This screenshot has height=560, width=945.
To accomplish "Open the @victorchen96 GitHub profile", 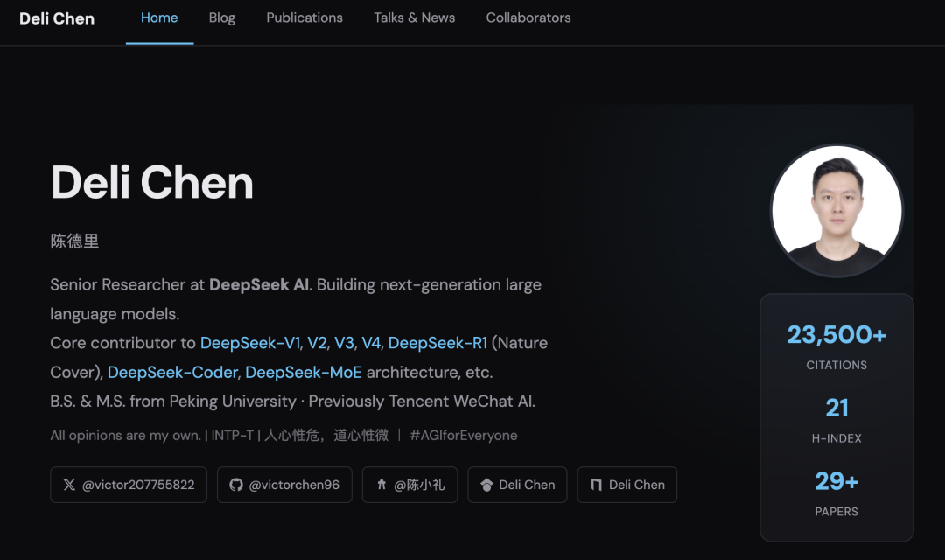I will (x=284, y=485).
